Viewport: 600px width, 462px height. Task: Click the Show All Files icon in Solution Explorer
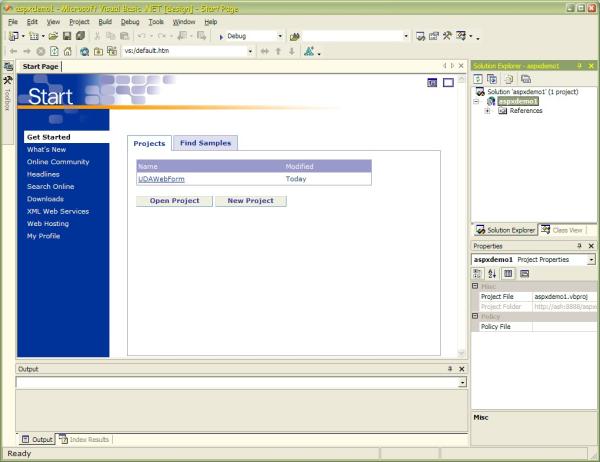click(509, 79)
